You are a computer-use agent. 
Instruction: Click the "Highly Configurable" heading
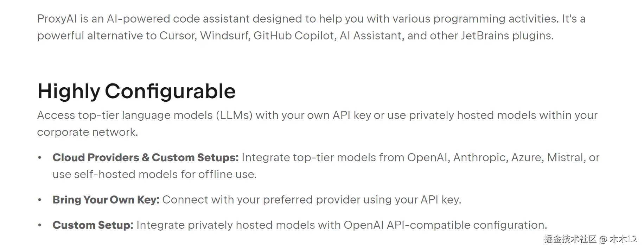[136, 91]
